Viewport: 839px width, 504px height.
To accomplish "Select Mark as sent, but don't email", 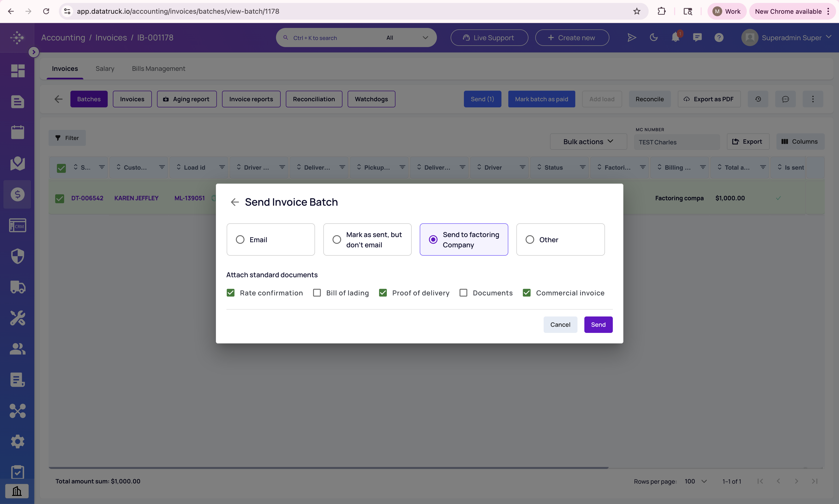I will pyautogui.click(x=367, y=239).
